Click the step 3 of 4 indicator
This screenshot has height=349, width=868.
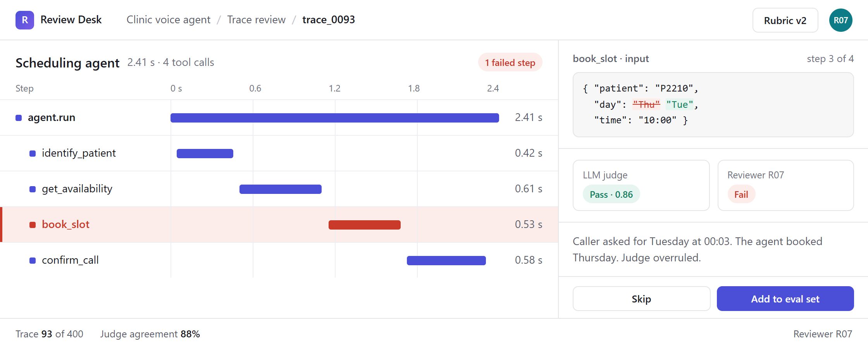coord(830,59)
